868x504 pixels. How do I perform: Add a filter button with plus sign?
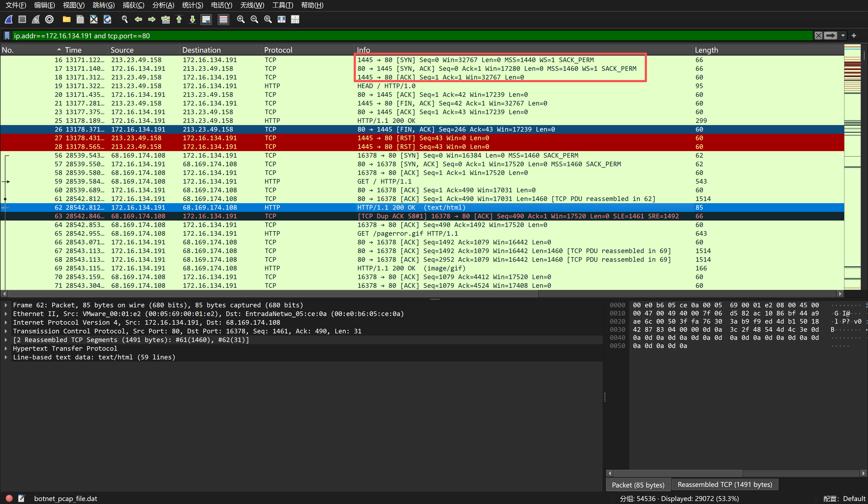(854, 36)
